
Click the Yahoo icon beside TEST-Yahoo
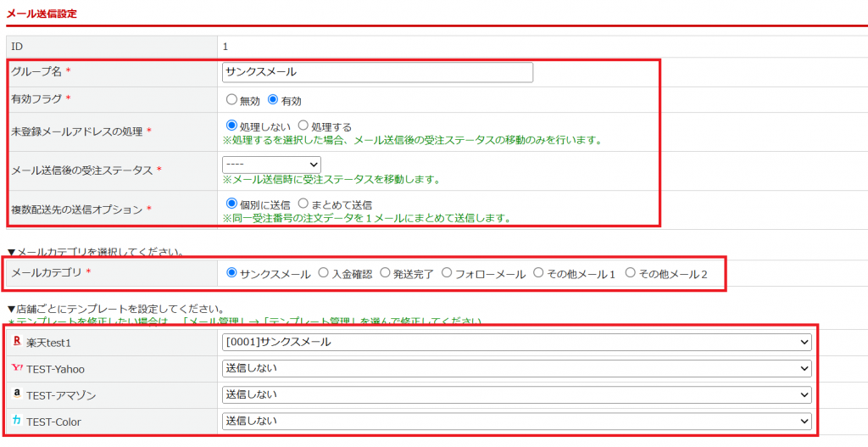17,368
